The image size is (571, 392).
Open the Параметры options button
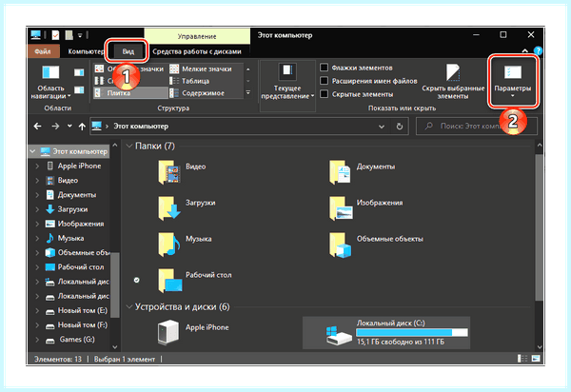(x=512, y=81)
